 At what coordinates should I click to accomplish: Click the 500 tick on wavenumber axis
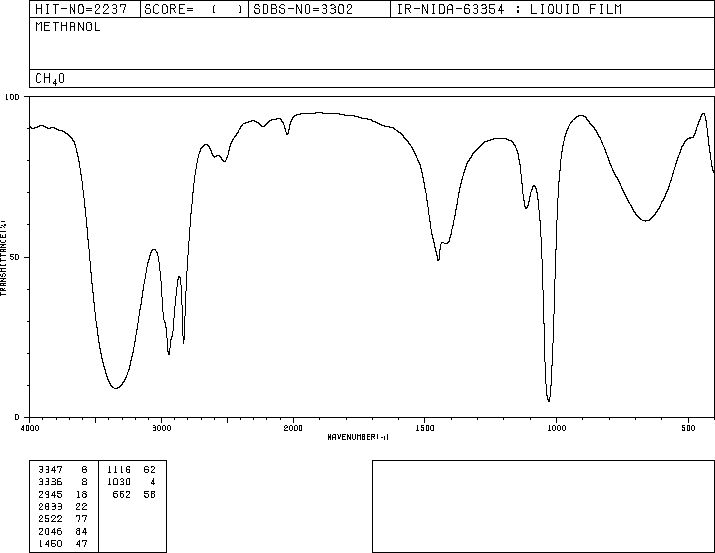688,427
